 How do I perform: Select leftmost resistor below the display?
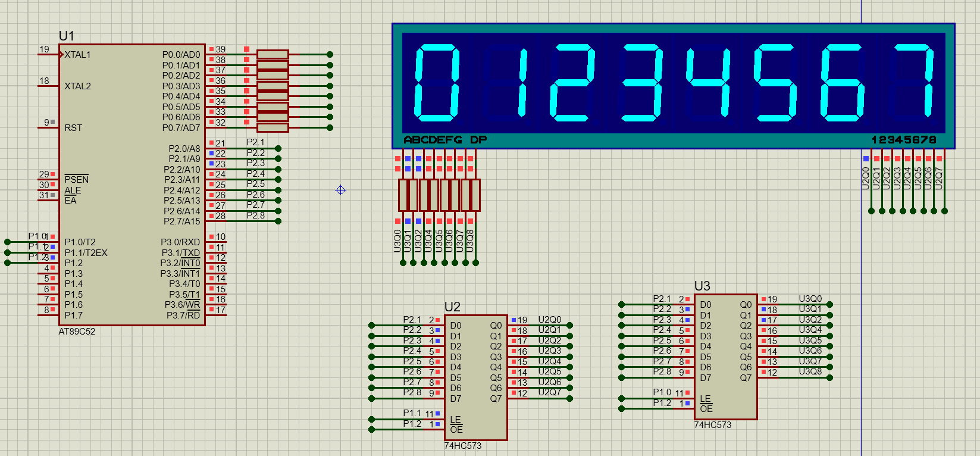coord(403,195)
